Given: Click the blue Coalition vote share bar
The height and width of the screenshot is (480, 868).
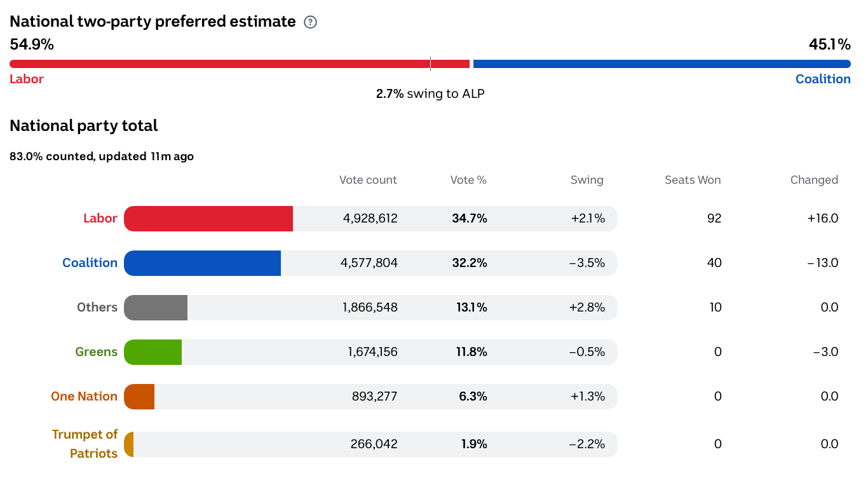Looking at the screenshot, I should pos(202,263).
